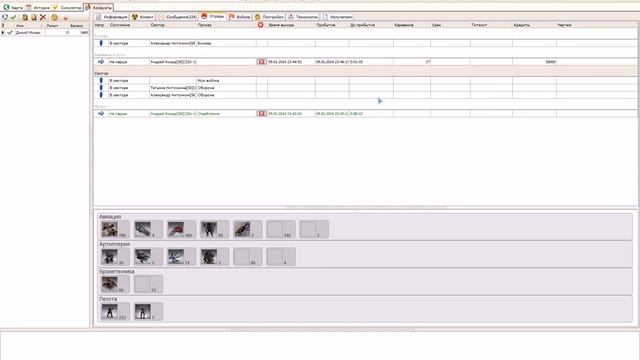Open the Симулятор tab
The width and height of the screenshot is (640, 360).
[x=67, y=7]
